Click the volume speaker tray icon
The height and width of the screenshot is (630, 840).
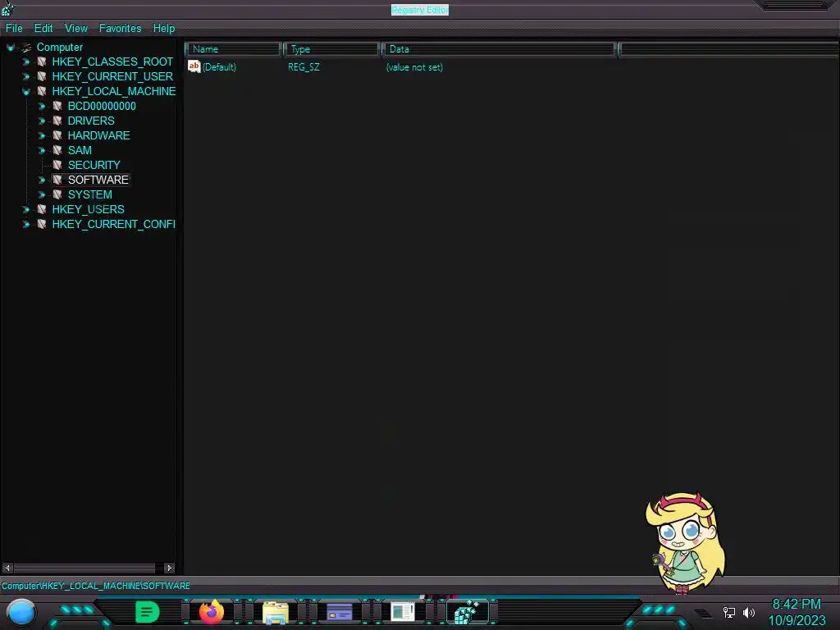[749, 612]
